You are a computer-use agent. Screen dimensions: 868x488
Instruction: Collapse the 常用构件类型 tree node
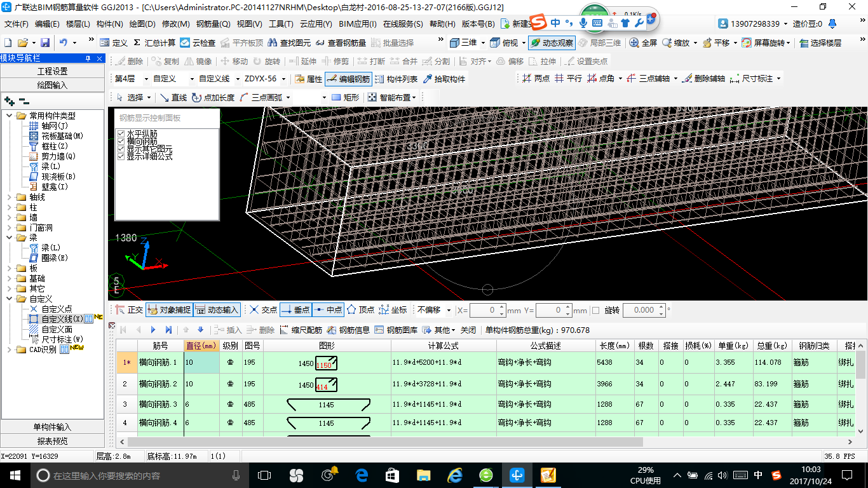tap(10, 116)
